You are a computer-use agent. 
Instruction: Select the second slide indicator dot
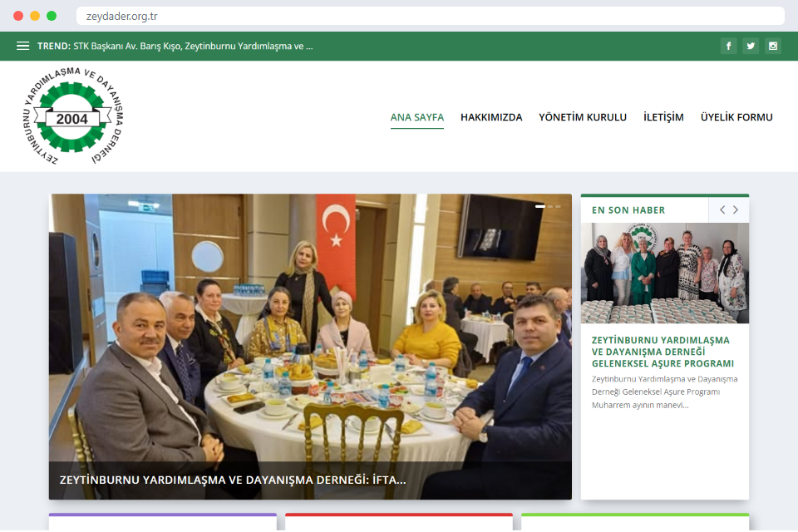tap(550, 206)
